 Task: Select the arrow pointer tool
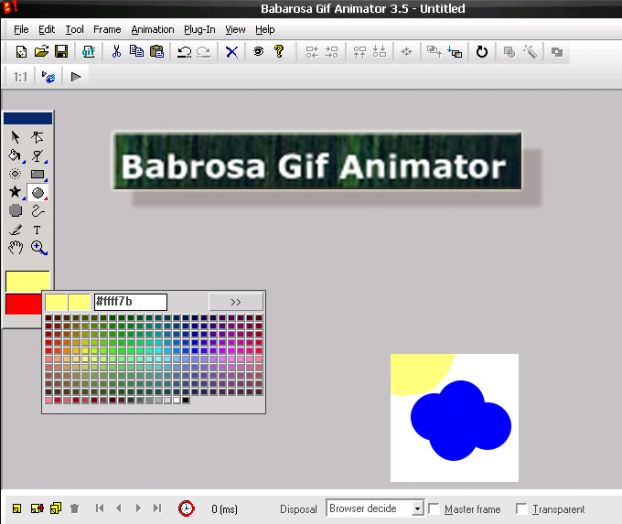(x=15, y=137)
